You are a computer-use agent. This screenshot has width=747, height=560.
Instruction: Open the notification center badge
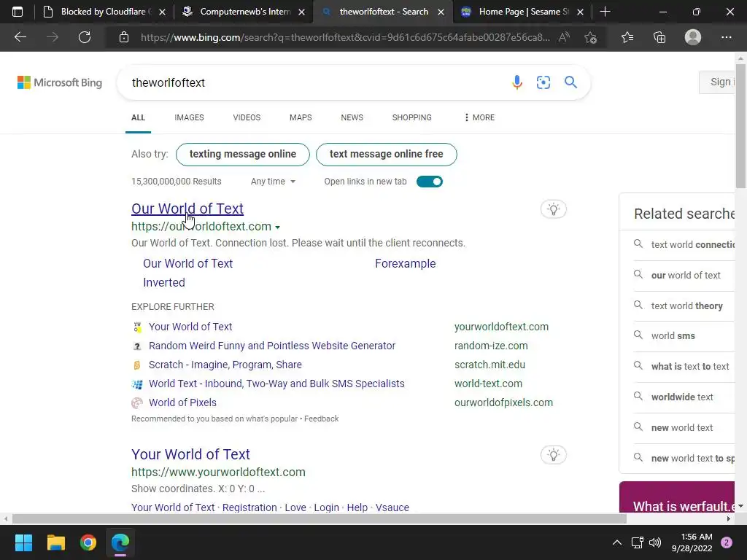click(x=727, y=542)
